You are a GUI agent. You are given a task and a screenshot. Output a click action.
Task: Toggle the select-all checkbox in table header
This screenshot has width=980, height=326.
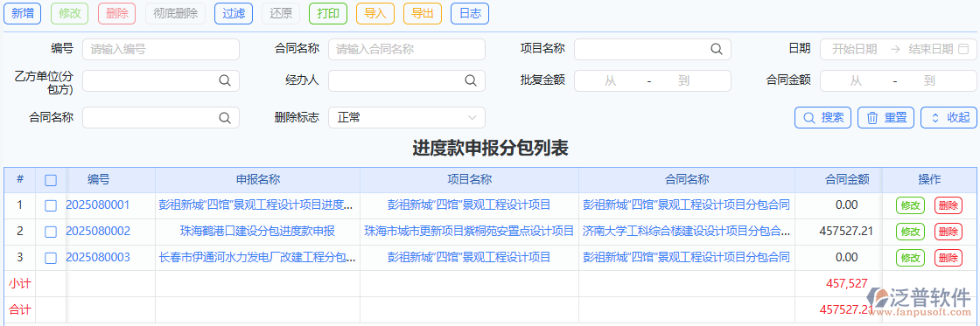[52, 180]
